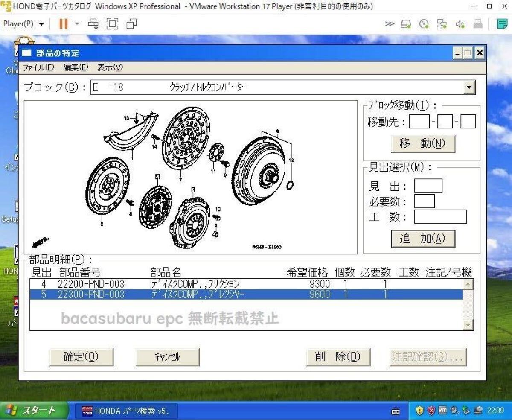Image resolution: width=512 pixels, height=420 pixels.
Task: Toggle Unity mode icon in VMware toolbar
Action: pos(132,24)
